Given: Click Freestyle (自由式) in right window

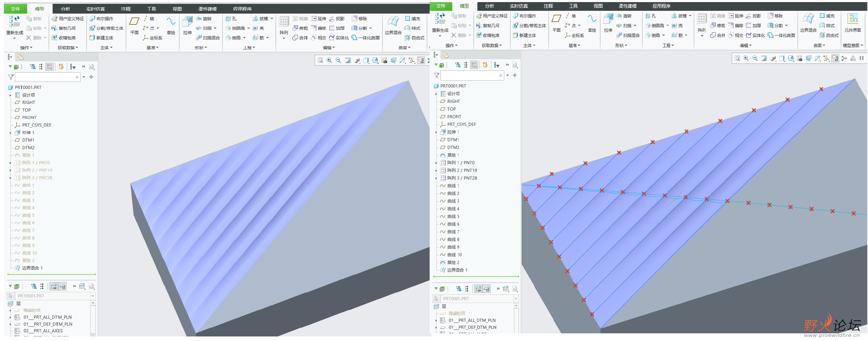Looking at the screenshot, I should (x=829, y=35).
